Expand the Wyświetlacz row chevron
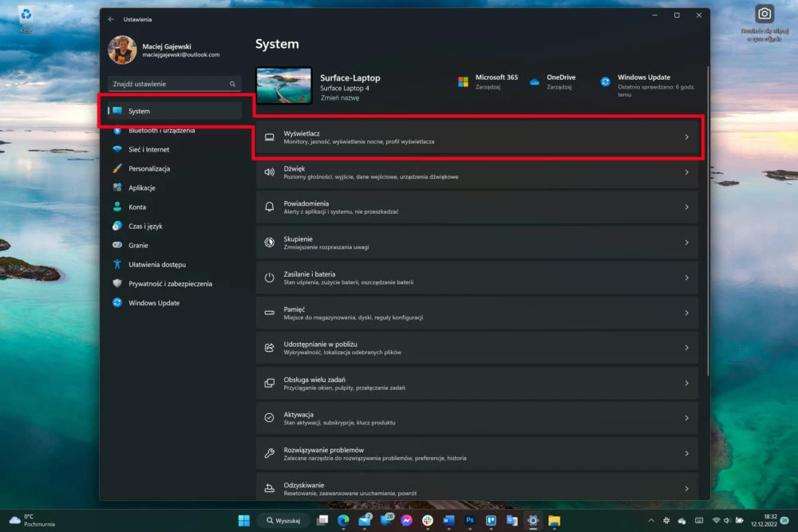 [686, 137]
